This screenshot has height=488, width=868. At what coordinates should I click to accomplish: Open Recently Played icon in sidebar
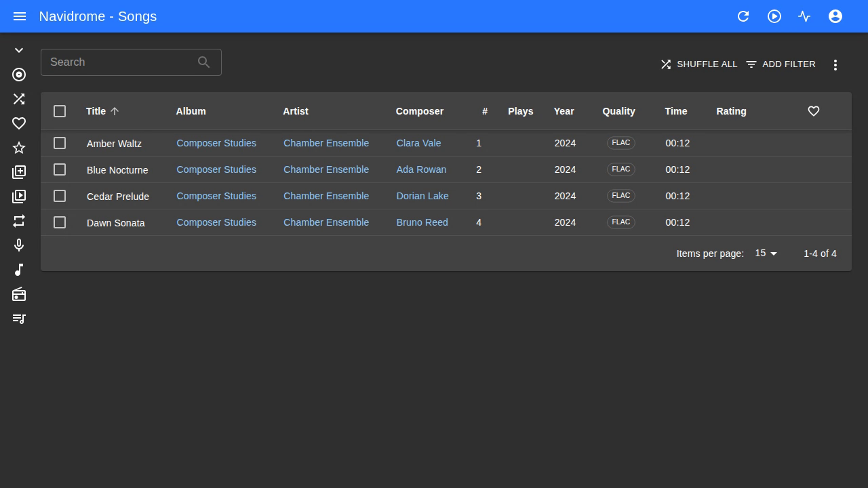(19, 197)
